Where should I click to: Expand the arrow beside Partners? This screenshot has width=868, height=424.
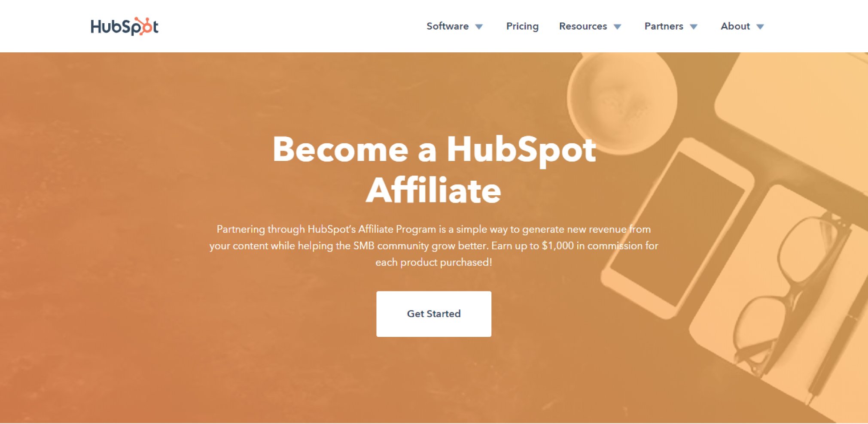[x=694, y=27]
